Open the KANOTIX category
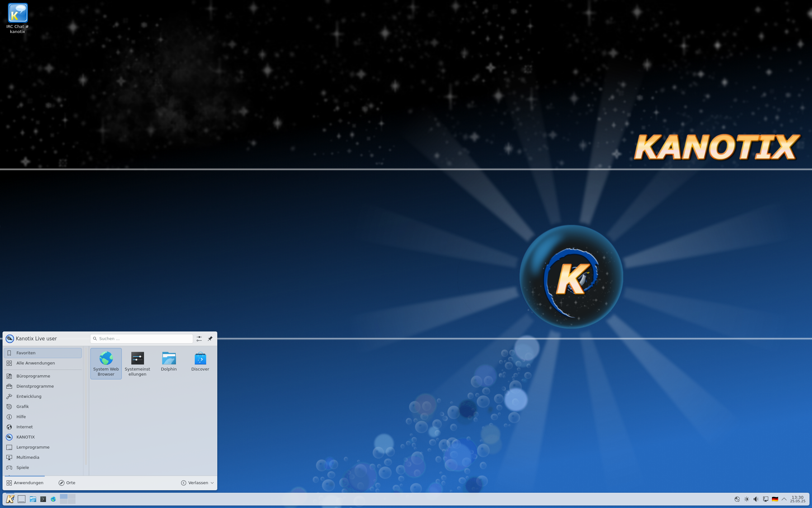Image resolution: width=812 pixels, height=508 pixels. 43,437
